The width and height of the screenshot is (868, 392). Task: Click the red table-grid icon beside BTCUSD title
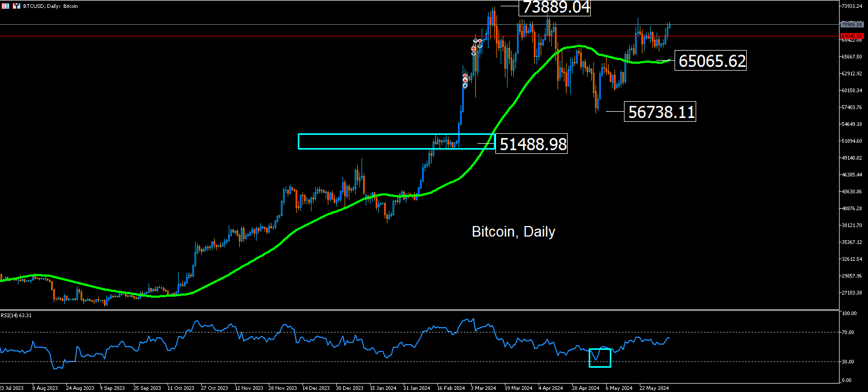pos(6,6)
